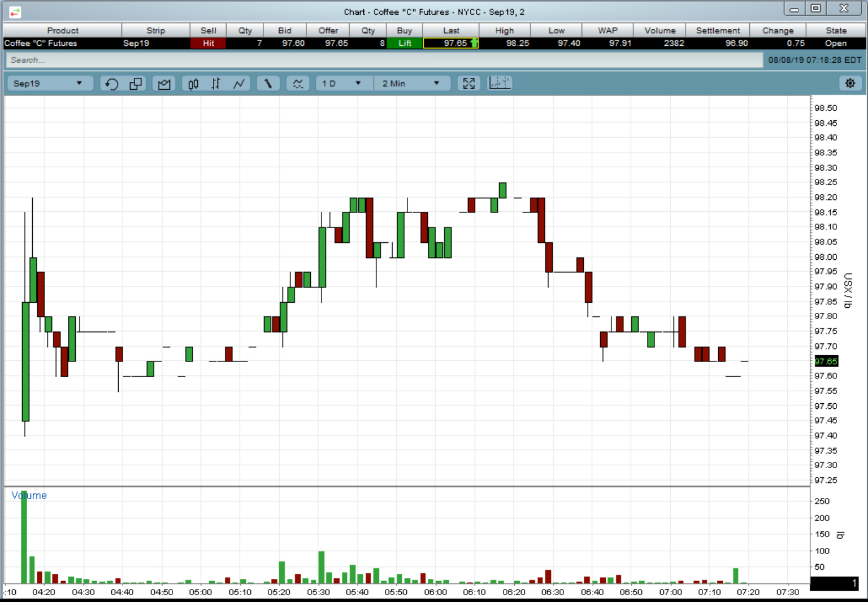Click the Buy column header
The width and height of the screenshot is (868, 602).
[405, 30]
